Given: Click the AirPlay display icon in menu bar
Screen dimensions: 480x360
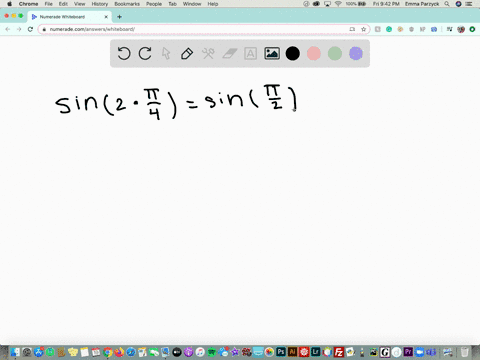Looking at the screenshot, I should pos(327,4).
